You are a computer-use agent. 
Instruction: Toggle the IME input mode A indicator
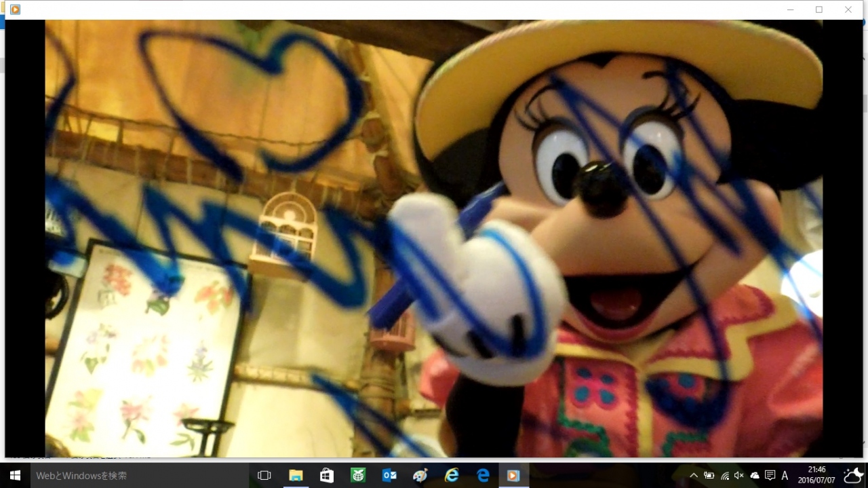[785, 476]
